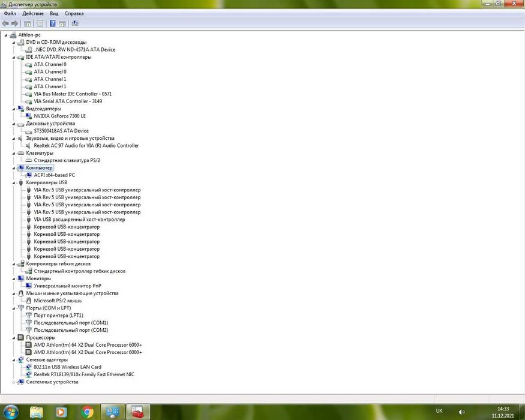Collapse Порты (COM и LPT) category

14,308
